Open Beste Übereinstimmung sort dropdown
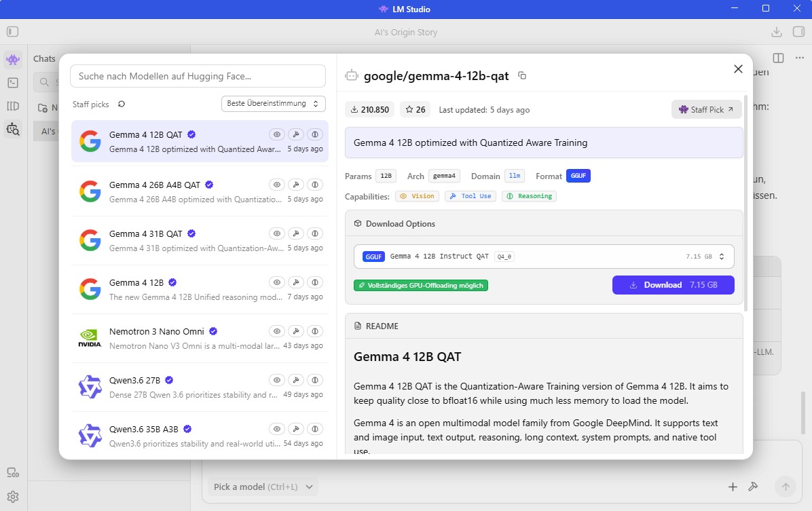 (273, 104)
